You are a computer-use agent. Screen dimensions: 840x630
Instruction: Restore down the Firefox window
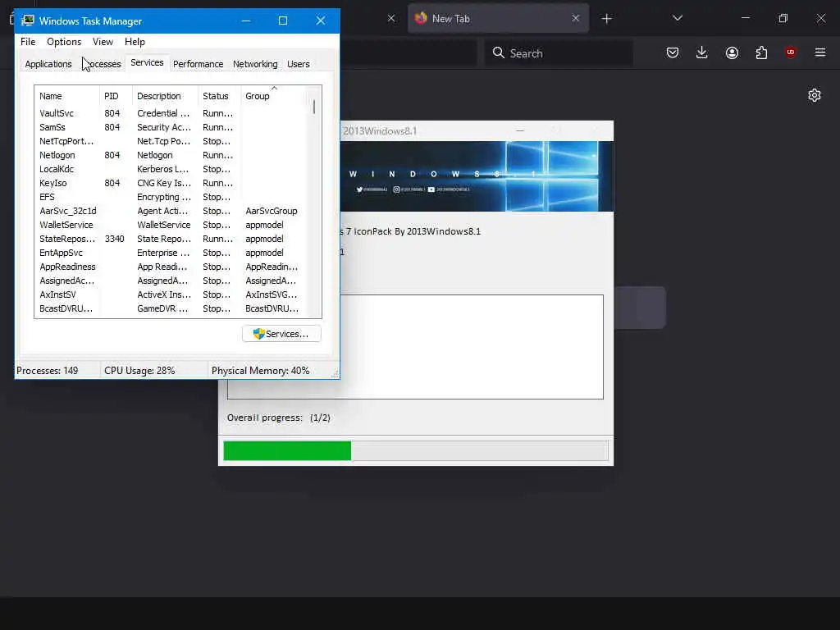(783, 18)
